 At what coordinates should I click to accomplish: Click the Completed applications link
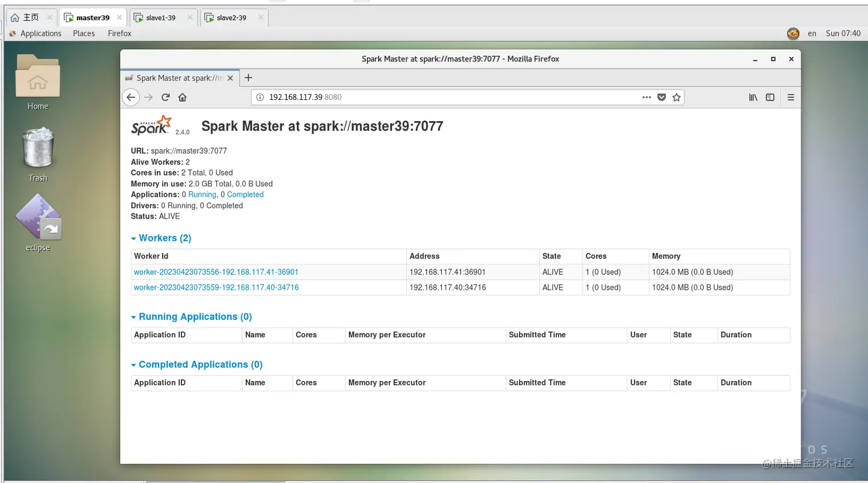click(245, 194)
